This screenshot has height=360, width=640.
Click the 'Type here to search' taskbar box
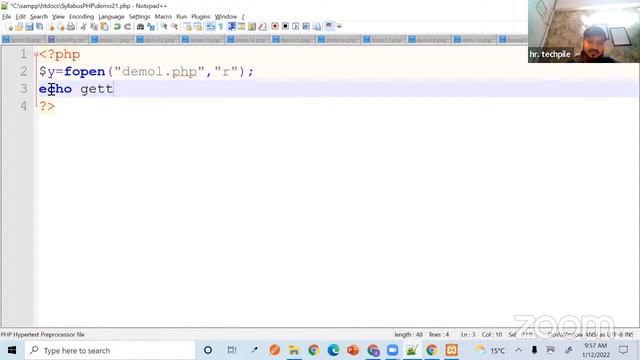pyautogui.click(x=110, y=350)
